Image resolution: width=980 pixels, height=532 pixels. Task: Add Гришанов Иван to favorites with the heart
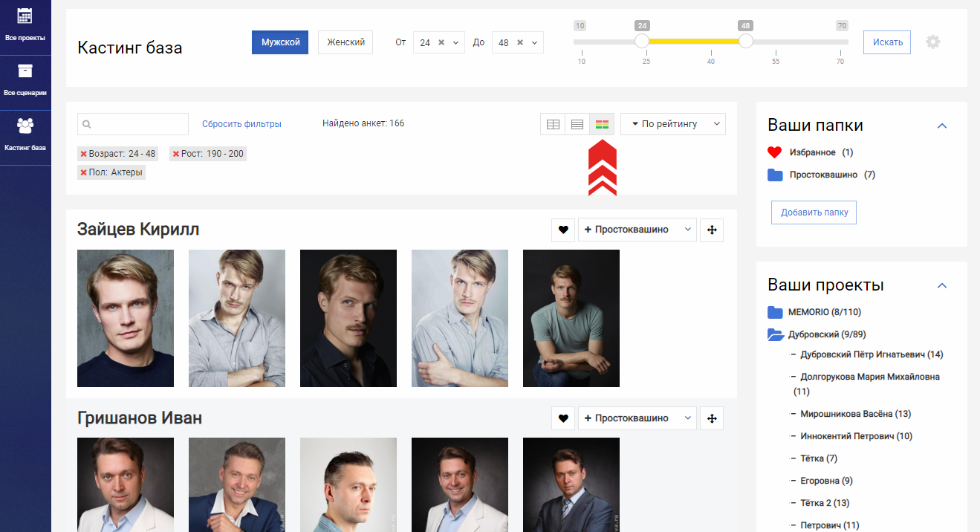click(563, 418)
